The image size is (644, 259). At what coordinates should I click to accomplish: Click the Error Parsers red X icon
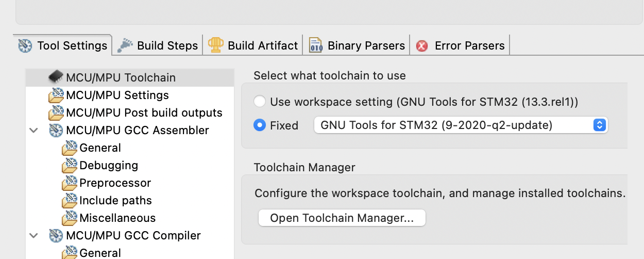(422, 46)
